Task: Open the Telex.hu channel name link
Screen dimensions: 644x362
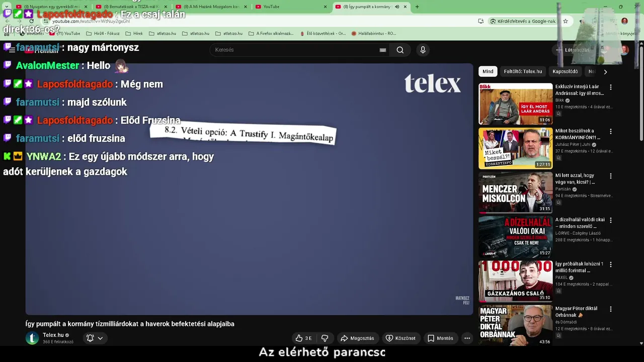Action: [53, 335]
